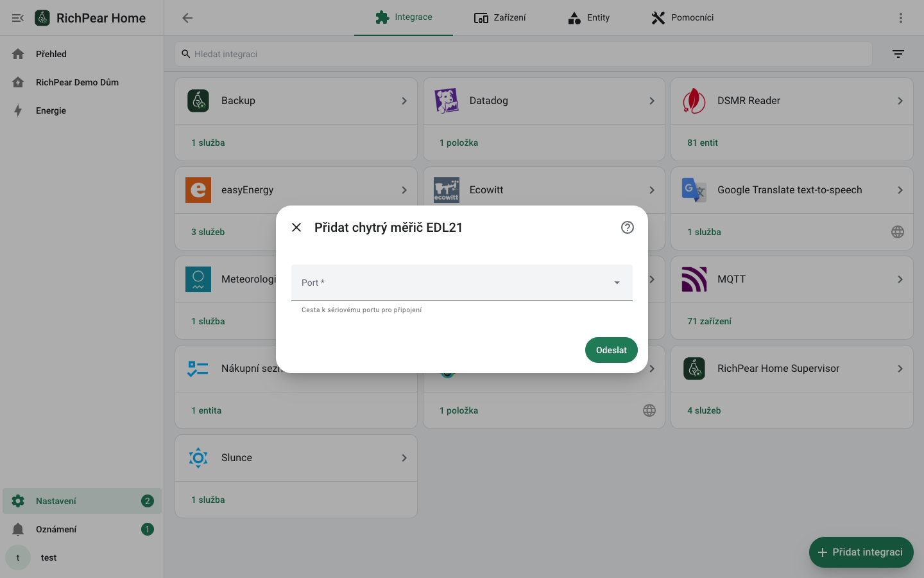This screenshot has width=924, height=578.
Task: Open 1 služba link under Slunce
Action: point(208,500)
